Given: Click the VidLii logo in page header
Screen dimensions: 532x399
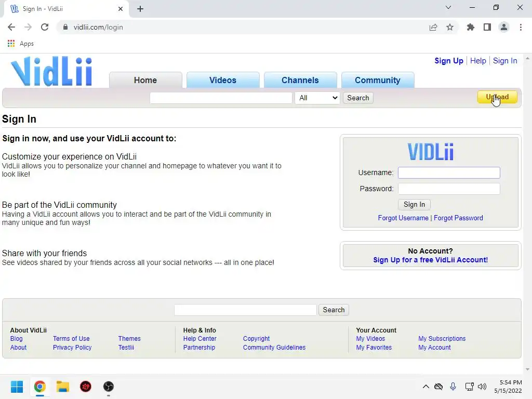Looking at the screenshot, I should 51,71.
